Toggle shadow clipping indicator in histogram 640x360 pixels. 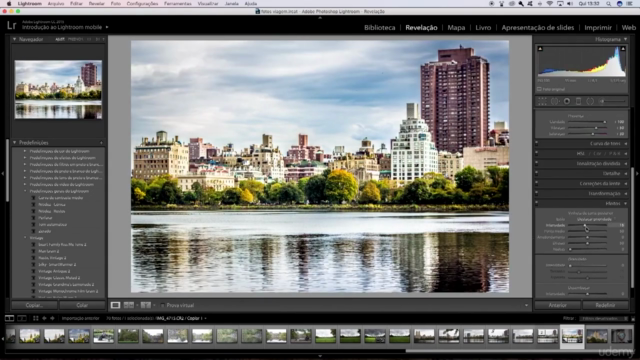[540, 49]
